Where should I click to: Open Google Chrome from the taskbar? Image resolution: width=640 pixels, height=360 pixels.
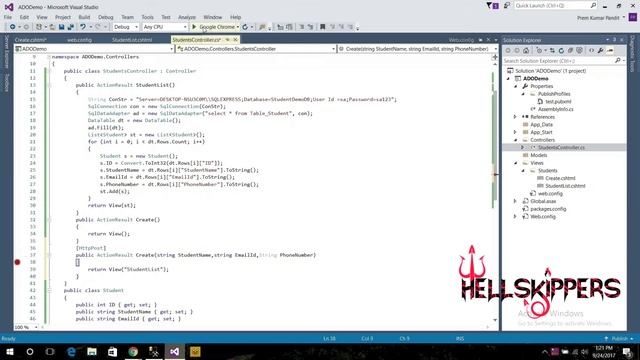pyautogui.click(x=133, y=351)
